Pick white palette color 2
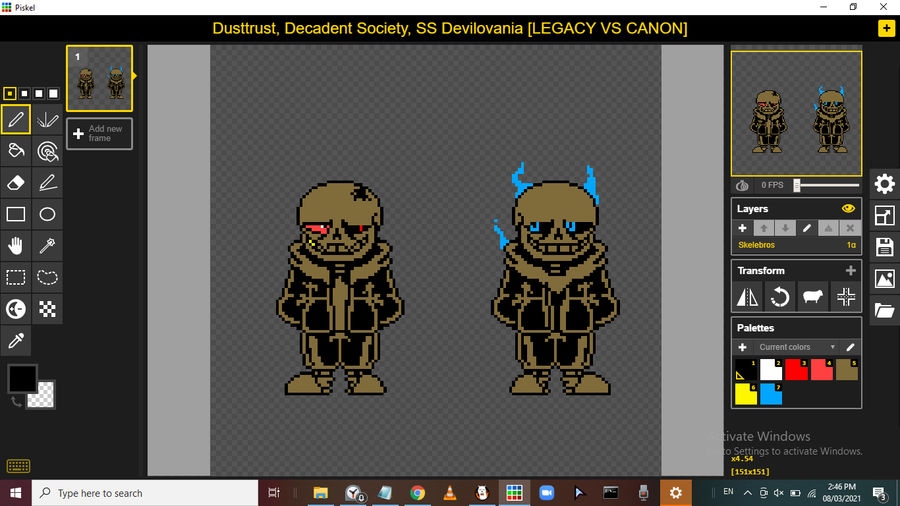 point(771,369)
